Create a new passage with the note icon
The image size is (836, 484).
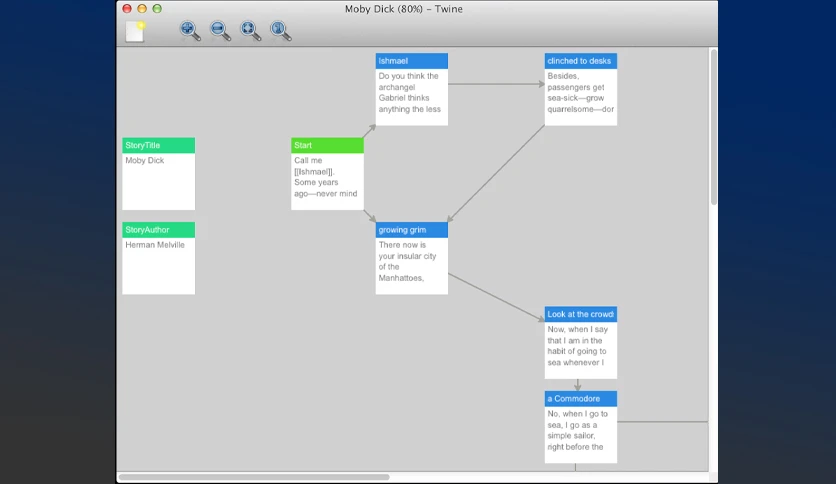pos(135,31)
